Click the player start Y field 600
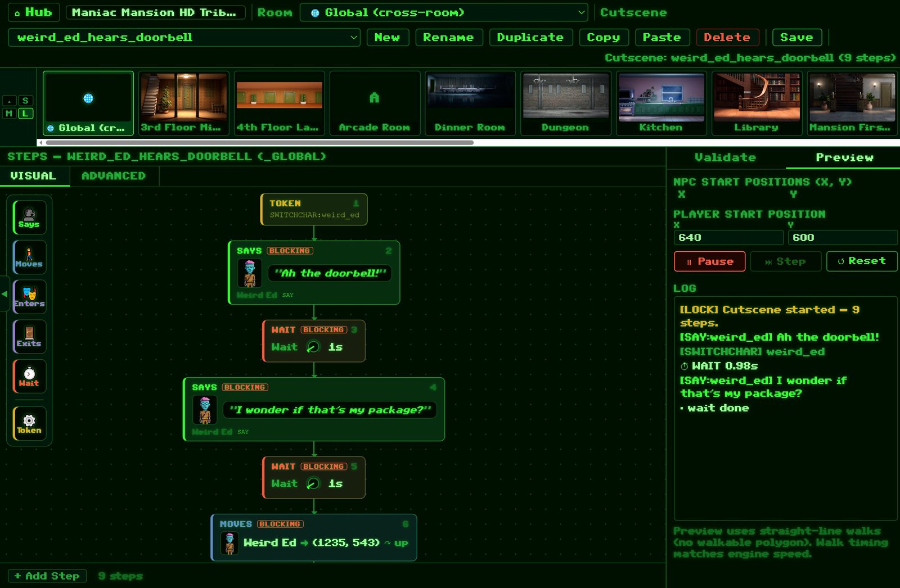The width and height of the screenshot is (900, 588). pos(843,237)
